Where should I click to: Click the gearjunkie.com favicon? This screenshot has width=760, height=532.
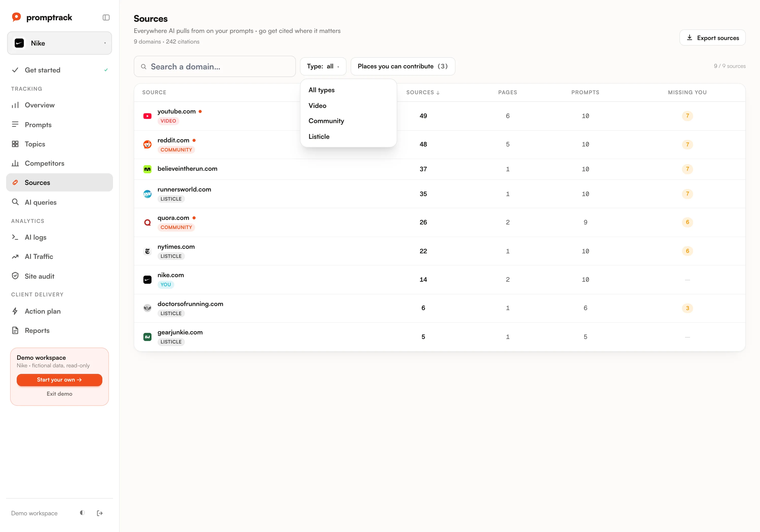(147, 337)
